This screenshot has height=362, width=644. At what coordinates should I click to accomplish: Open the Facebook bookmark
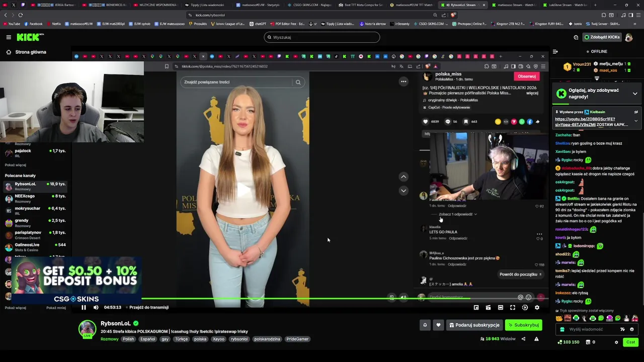click(34, 24)
